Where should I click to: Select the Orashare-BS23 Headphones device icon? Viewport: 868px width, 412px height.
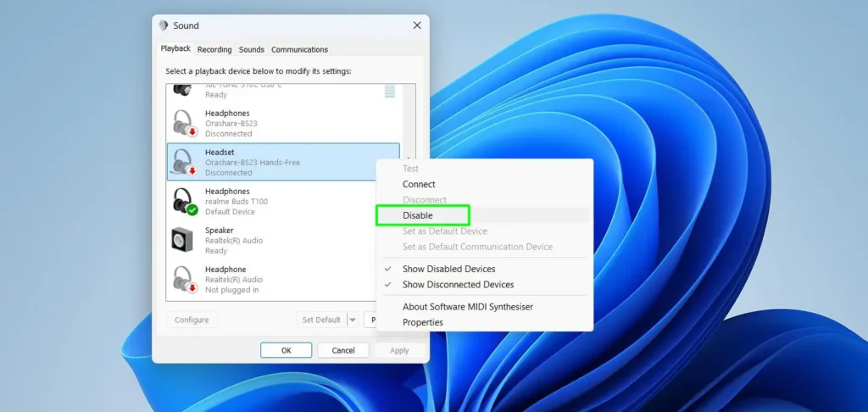coord(184,123)
